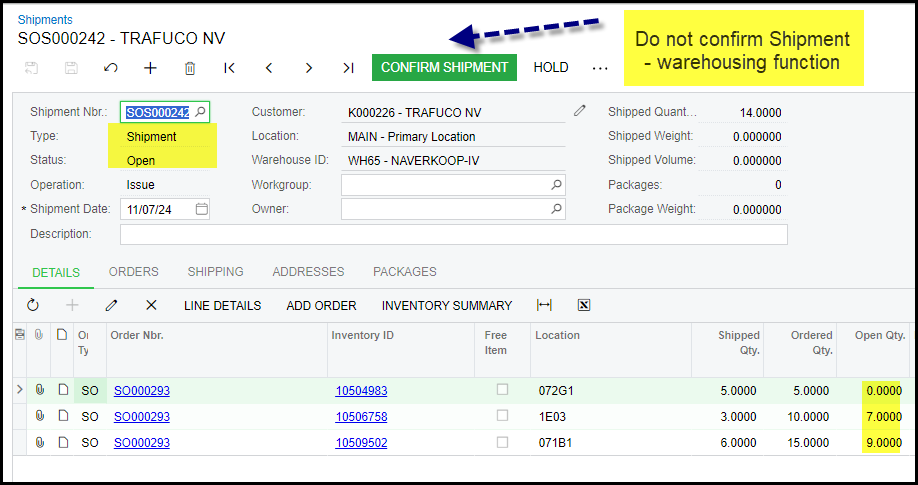This screenshot has width=918, height=485.
Task: Open the Owner lookup selector
Action: point(557,209)
